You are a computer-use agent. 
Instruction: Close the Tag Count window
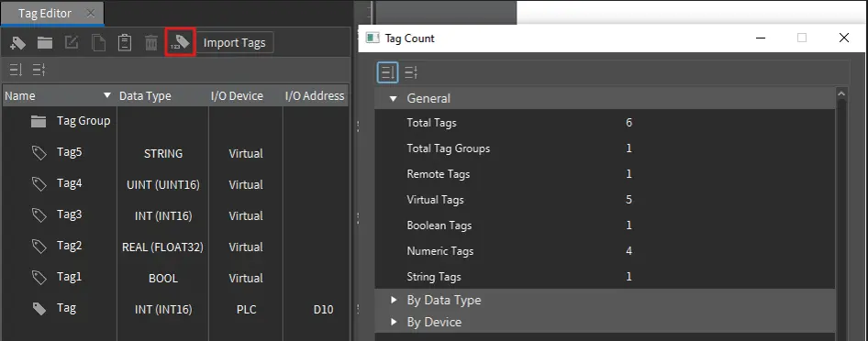coord(843,38)
